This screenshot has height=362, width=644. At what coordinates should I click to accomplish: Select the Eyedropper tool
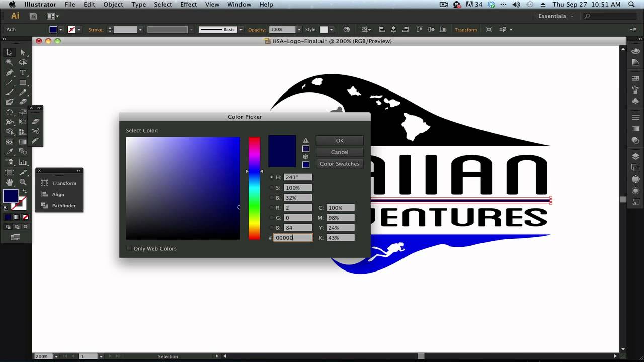[9, 152]
